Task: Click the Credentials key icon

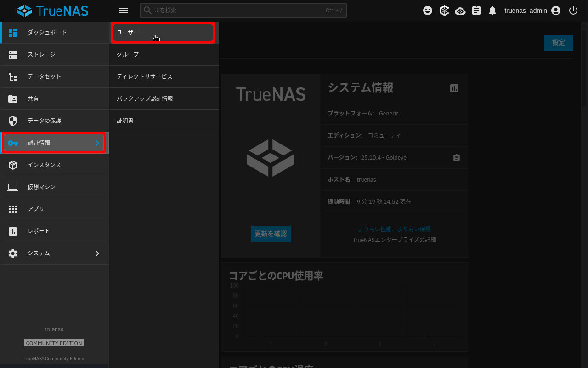Action: [x=13, y=143]
